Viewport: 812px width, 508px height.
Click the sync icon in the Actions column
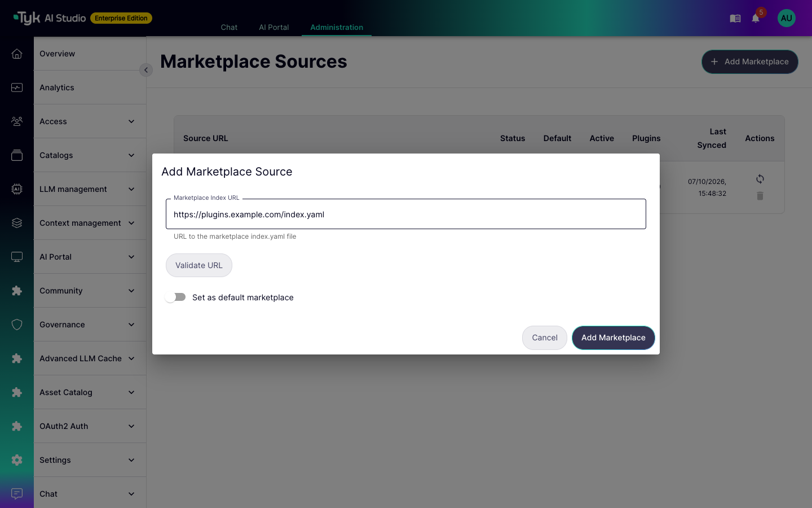[760, 179]
